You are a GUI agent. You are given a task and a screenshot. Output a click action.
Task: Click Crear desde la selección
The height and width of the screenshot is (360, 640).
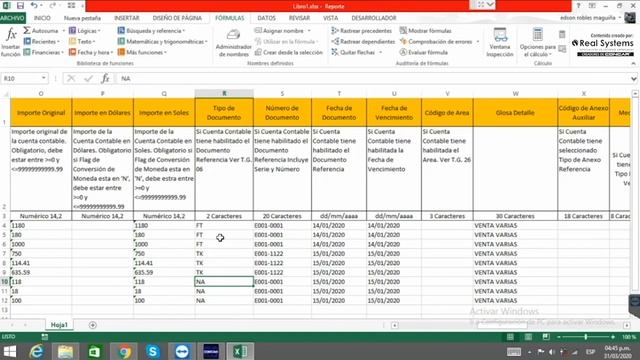pos(289,52)
